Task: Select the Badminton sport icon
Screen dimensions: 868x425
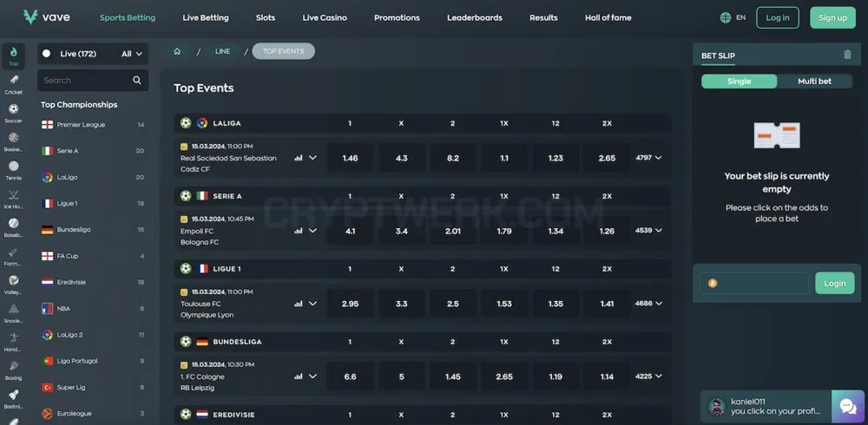Action: [13, 395]
